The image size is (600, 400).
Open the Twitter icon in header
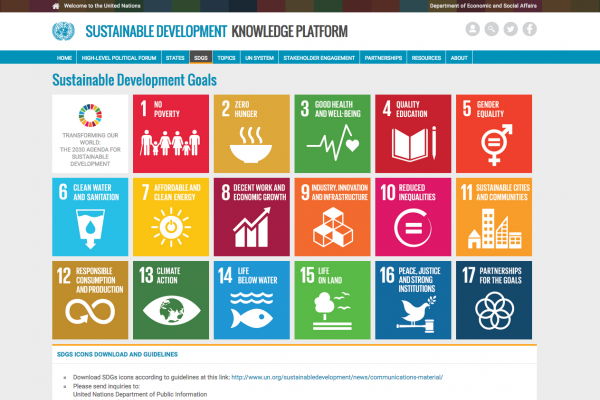510,29
